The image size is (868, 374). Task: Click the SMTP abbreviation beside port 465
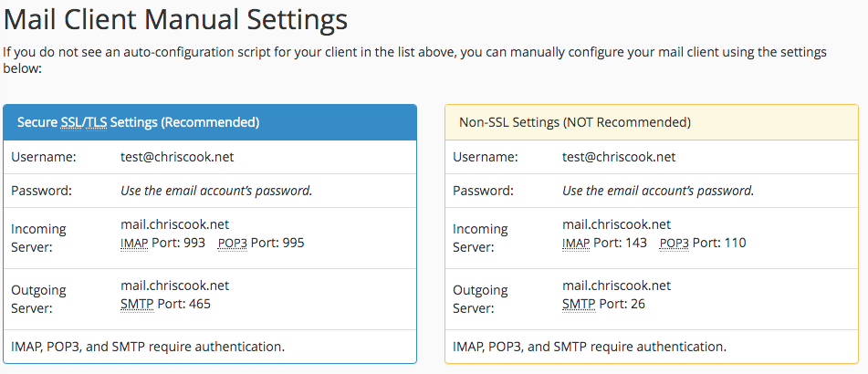point(138,303)
